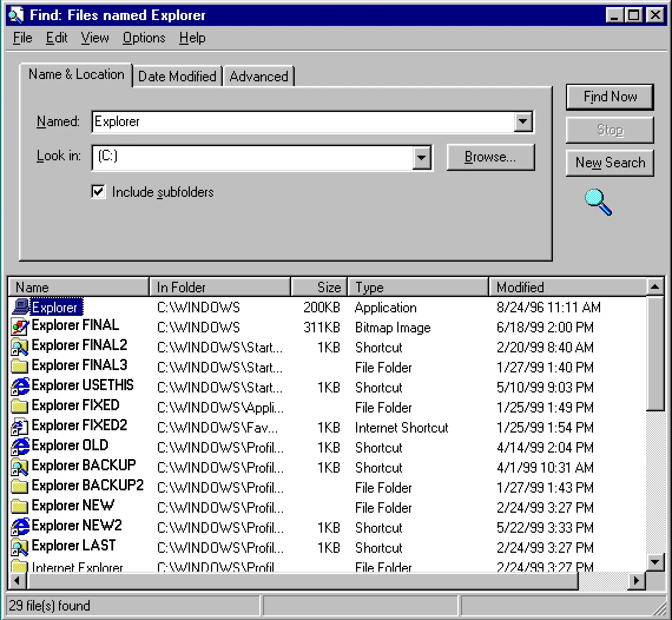Click the vertical scrollbar up arrow
Screen dimensions: 672x620
tap(655, 286)
